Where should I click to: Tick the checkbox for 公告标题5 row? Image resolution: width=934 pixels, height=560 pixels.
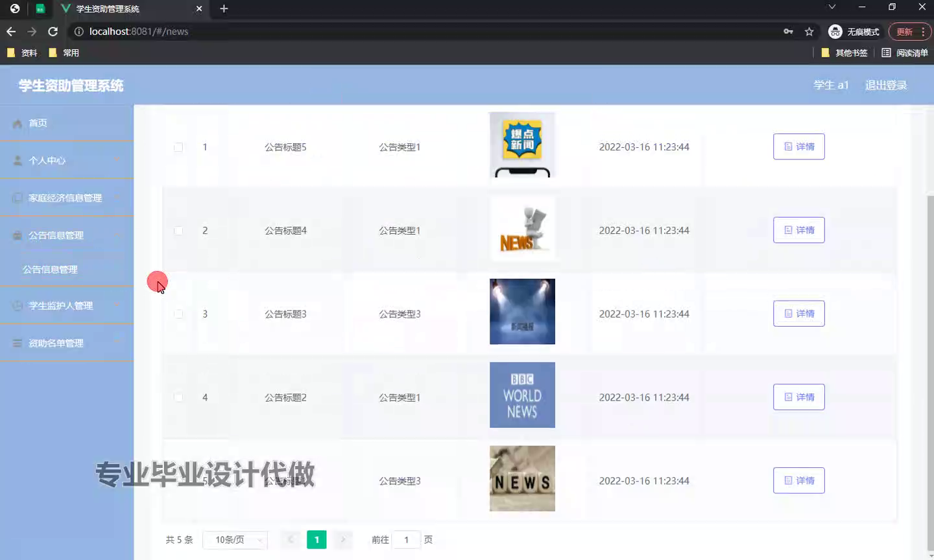tap(178, 147)
